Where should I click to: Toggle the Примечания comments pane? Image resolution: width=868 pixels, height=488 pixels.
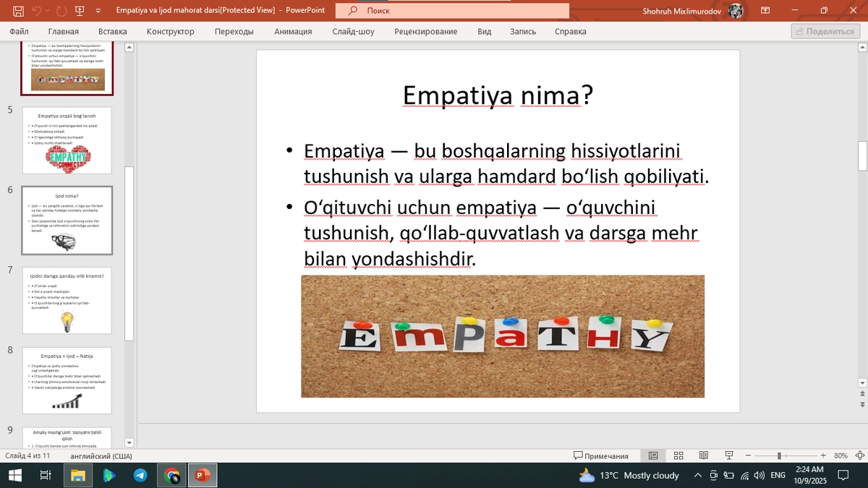601,455
